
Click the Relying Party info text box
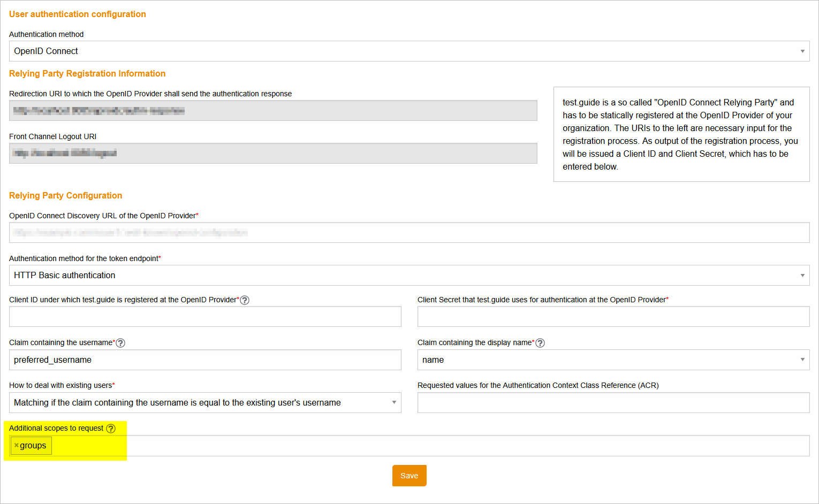[681, 134]
